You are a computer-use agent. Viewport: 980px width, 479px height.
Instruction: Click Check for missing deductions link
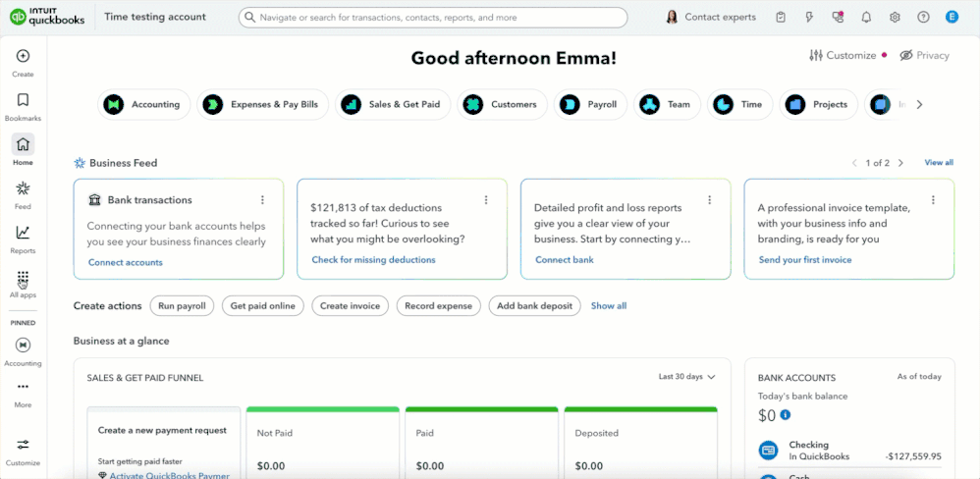373,260
